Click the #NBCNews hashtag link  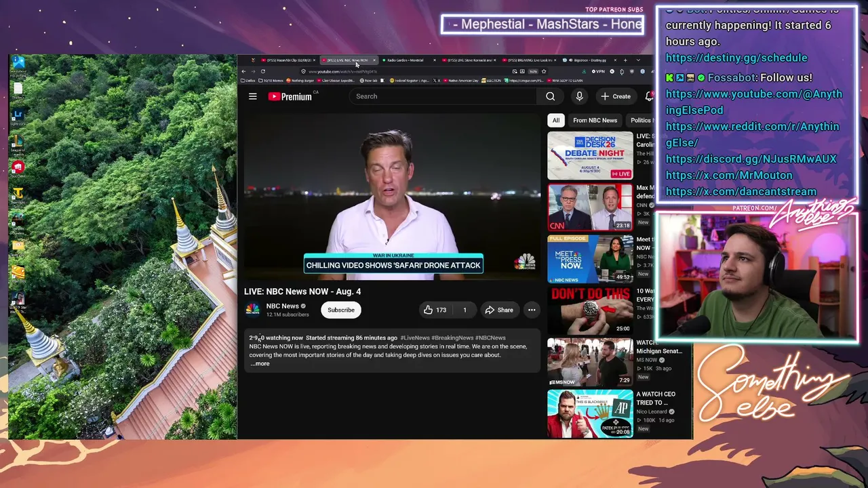(x=490, y=338)
